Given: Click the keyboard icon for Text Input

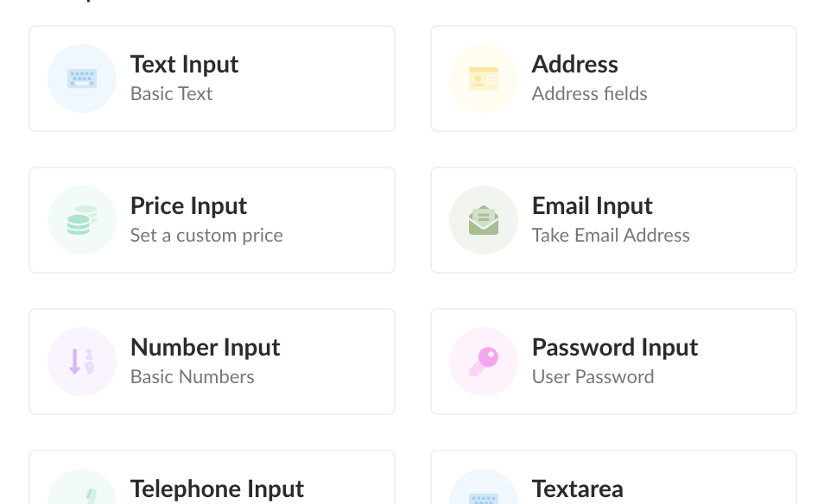Looking at the screenshot, I should 82,79.
